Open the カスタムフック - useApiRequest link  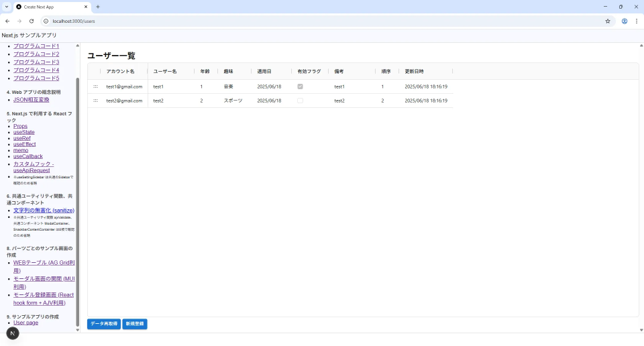pyautogui.click(x=34, y=167)
